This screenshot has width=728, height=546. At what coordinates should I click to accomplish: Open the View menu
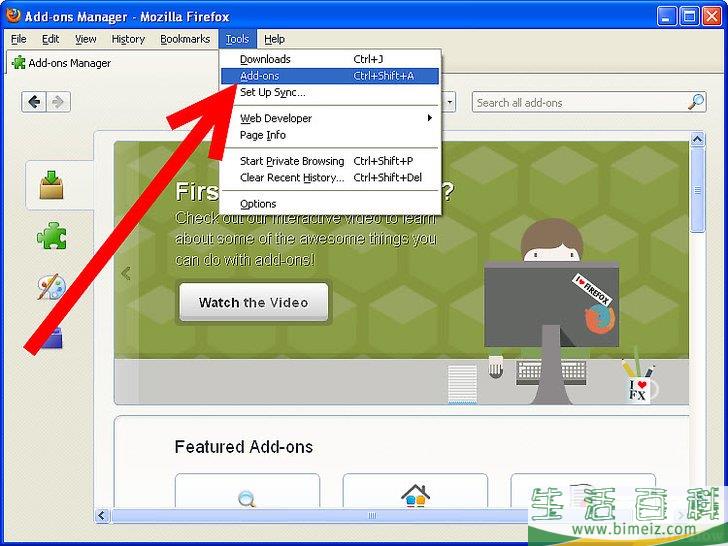pyautogui.click(x=85, y=39)
